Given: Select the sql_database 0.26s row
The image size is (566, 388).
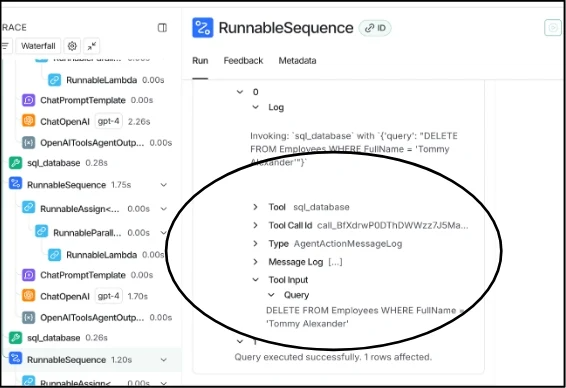Looking at the screenshot, I should pyautogui.click(x=58, y=338).
